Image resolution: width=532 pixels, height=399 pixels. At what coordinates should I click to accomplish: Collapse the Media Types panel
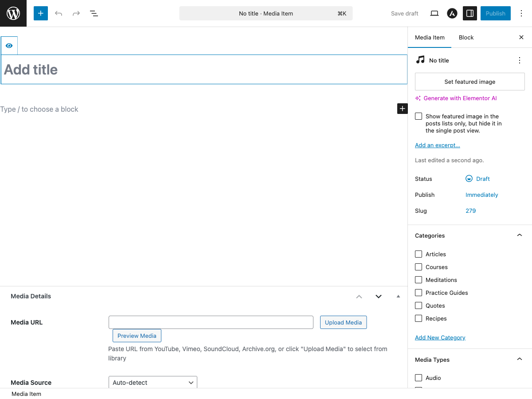tap(520, 360)
